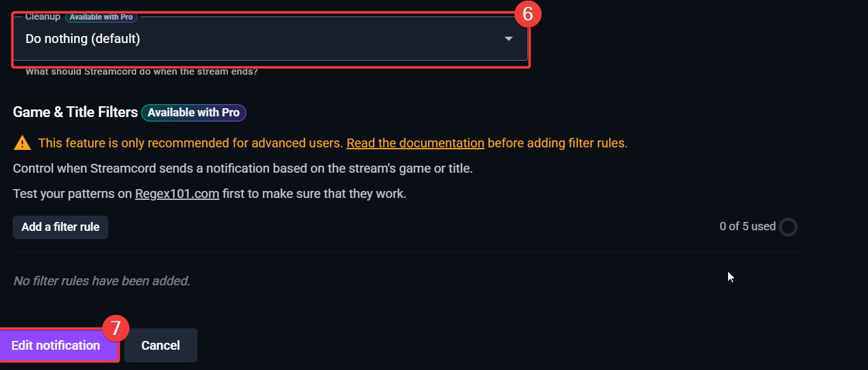Click the dropdown chevron arrow in Cleanup field
This screenshot has width=868, height=370.
click(x=508, y=38)
